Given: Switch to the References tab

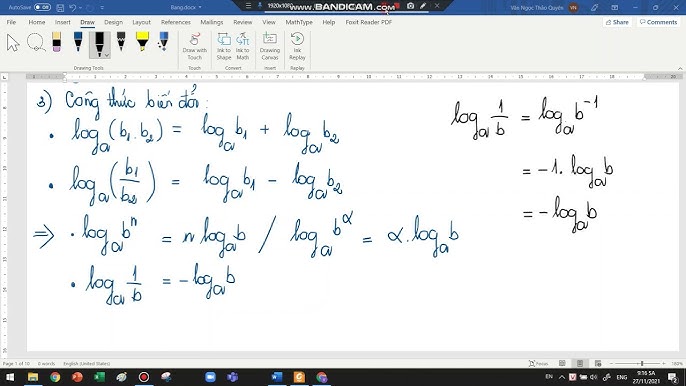Looking at the screenshot, I should tap(175, 22).
